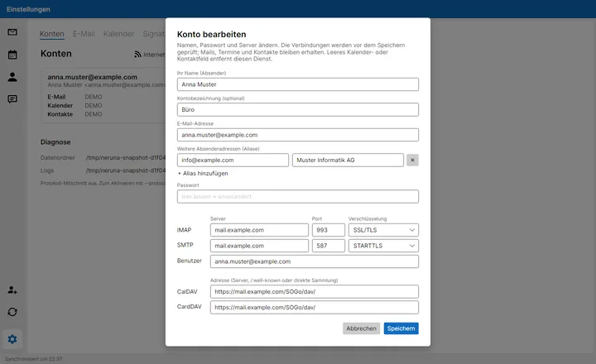The image size is (596, 364).
Task: Open the SMTP encryption dropdown STARTTLS
Action: [383, 246]
